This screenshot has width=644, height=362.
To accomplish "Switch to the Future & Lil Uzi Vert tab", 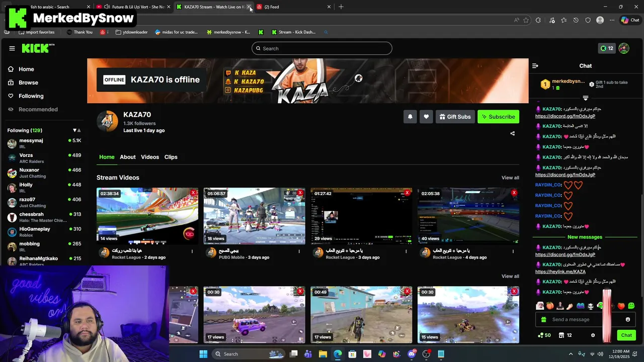I will [133, 7].
